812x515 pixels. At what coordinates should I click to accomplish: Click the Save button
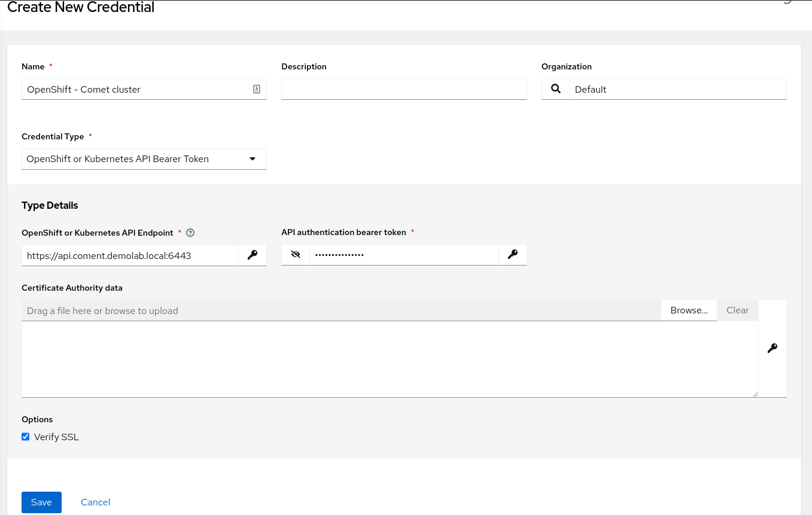click(x=41, y=502)
